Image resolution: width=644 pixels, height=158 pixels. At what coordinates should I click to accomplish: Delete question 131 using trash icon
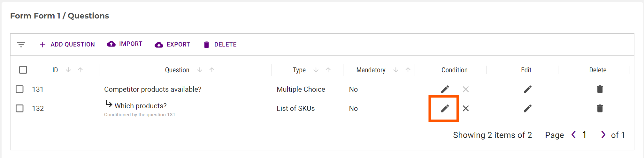(600, 90)
